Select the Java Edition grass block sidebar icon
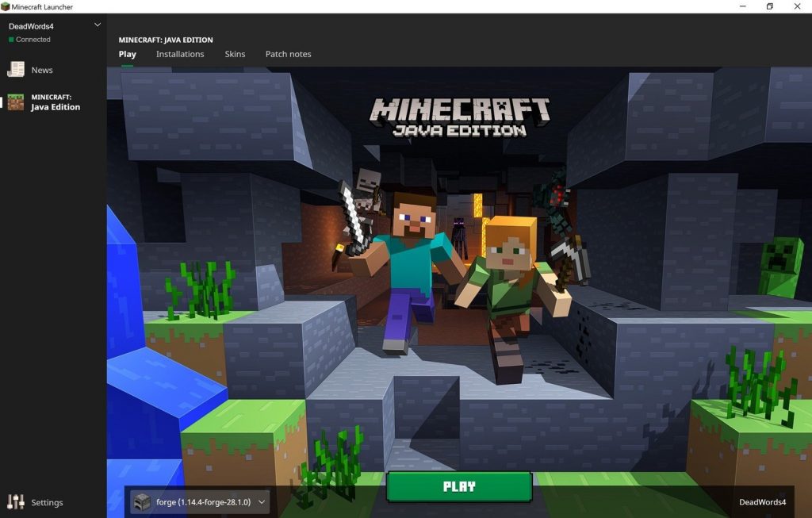The height and width of the screenshot is (518, 812). pyautogui.click(x=13, y=102)
